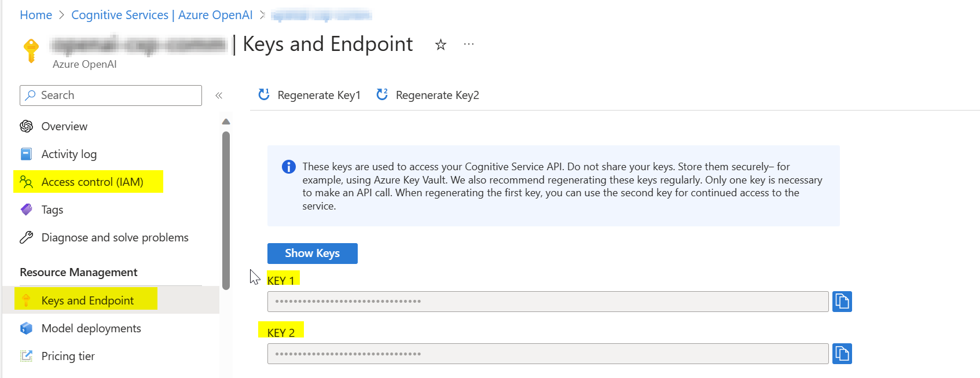The height and width of the screenshot is (378, 980).
Task: Navigate to Home breadcrumb
Action: [x=36, y=15]
